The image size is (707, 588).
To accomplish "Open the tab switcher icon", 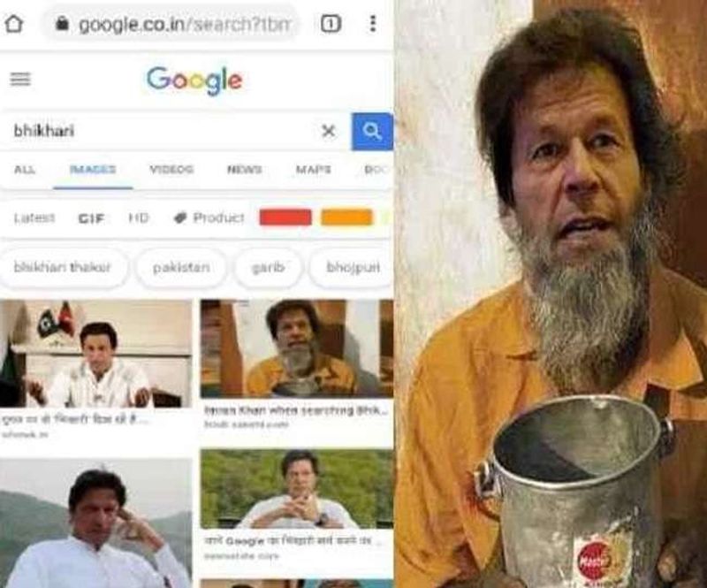I will [331, 24].
